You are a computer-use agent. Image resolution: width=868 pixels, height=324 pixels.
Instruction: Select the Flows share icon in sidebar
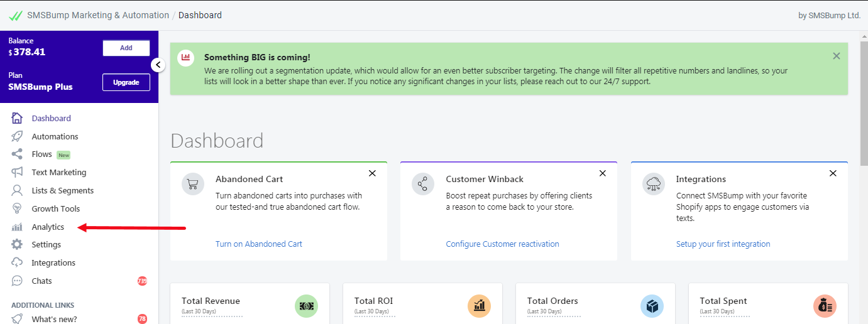pos(18,154)
